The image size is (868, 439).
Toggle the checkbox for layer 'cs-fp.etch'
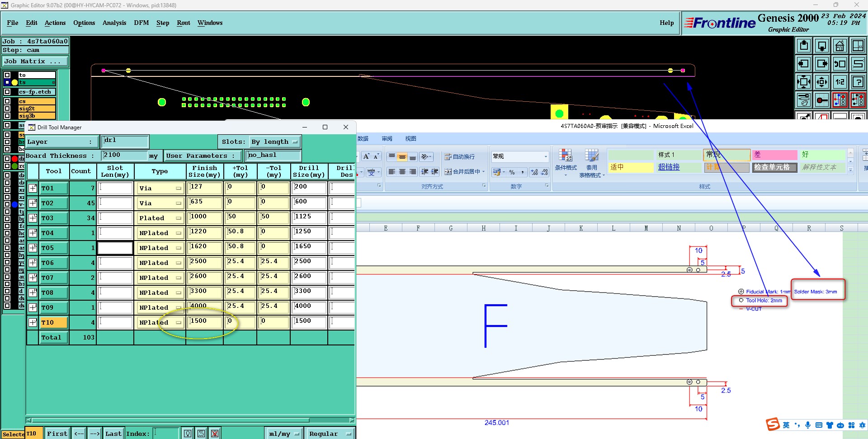coord(7,92)
